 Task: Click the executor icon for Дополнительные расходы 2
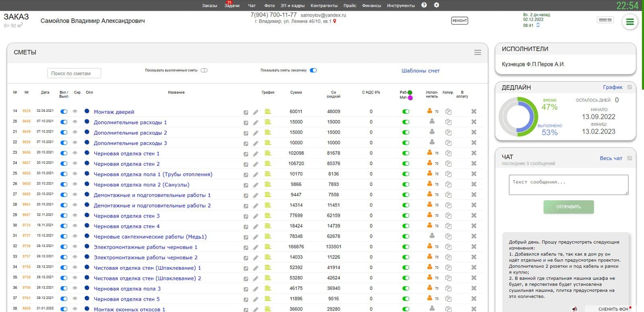click(x=432, y=131)
